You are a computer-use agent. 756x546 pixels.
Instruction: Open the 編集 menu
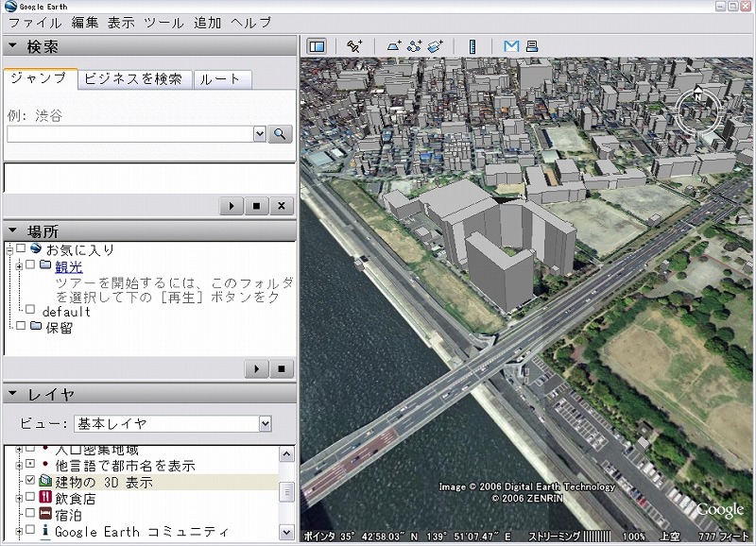(85, 23)
